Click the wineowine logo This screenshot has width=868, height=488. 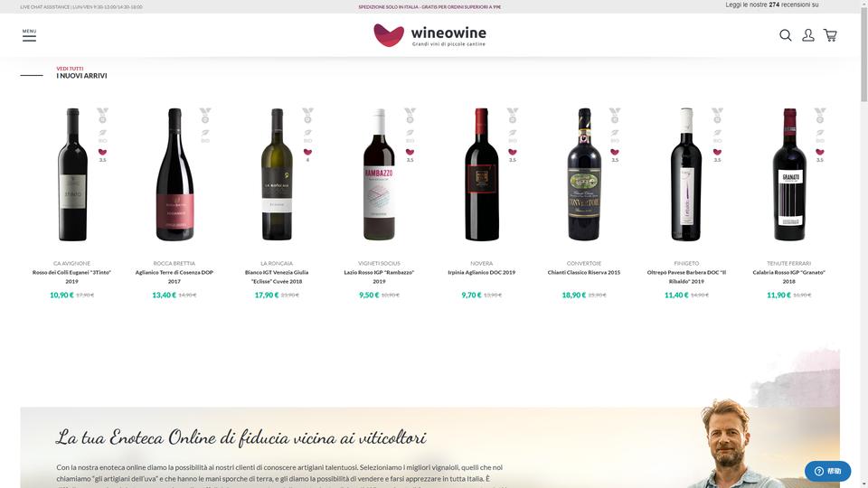tap(430, 35)
